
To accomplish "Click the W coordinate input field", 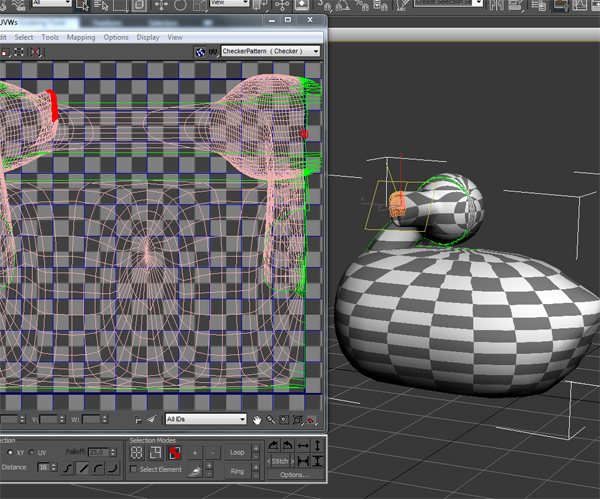I will (91, 419).
